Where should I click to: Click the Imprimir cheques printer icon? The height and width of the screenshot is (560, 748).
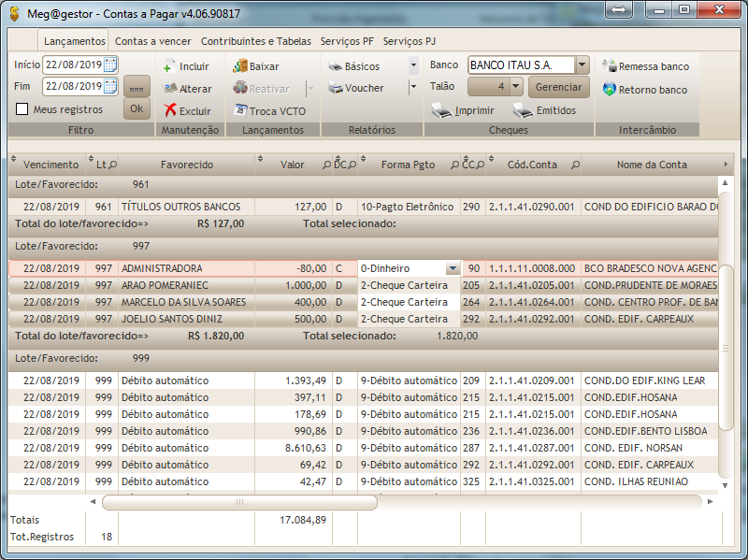pyautogui.click(x=440, y=110)
